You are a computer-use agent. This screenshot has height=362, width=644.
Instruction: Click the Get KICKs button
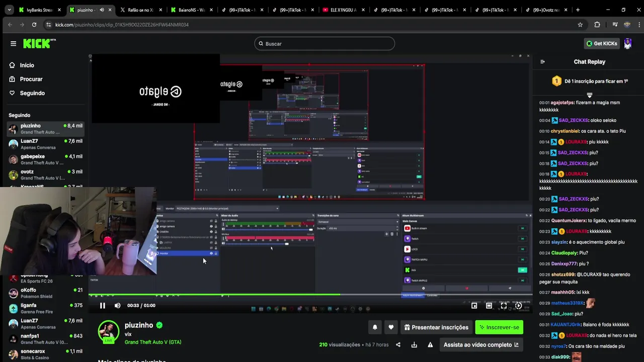tap(602, 44)
